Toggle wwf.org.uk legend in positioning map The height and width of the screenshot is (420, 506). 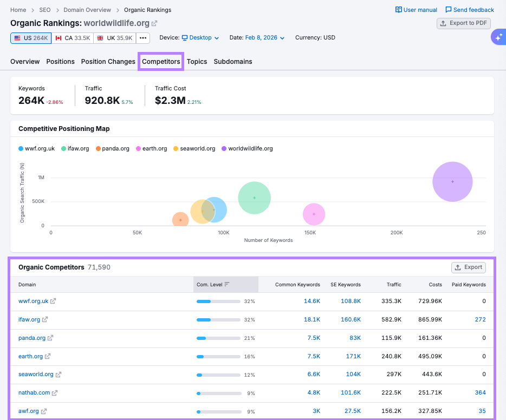point(36,148)
